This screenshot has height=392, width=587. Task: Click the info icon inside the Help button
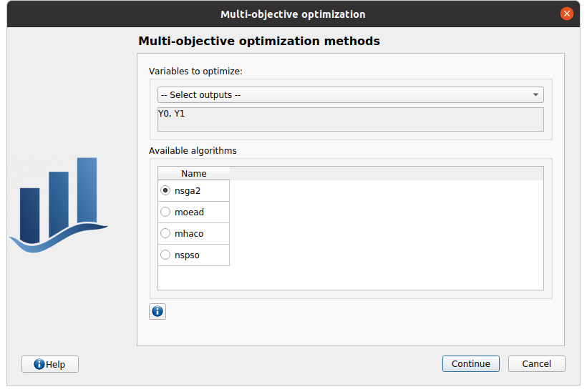(39, 364)
